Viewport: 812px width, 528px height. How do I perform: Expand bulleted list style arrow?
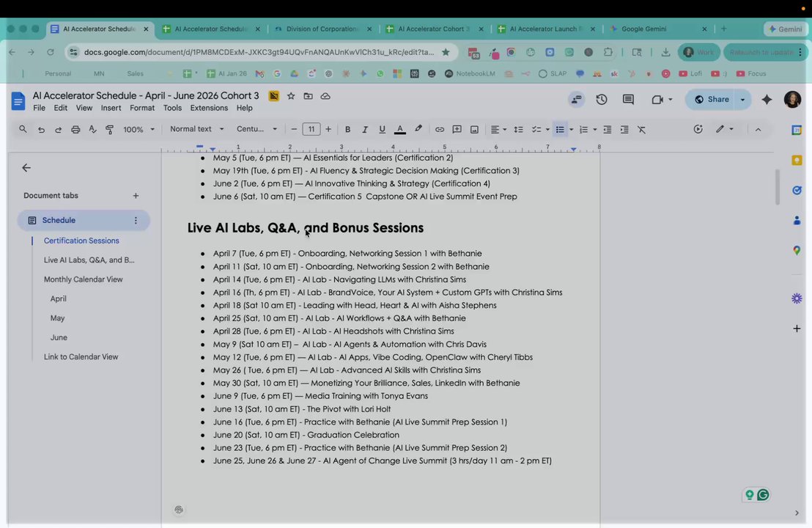pyautogui.click(x=571, y=130)
